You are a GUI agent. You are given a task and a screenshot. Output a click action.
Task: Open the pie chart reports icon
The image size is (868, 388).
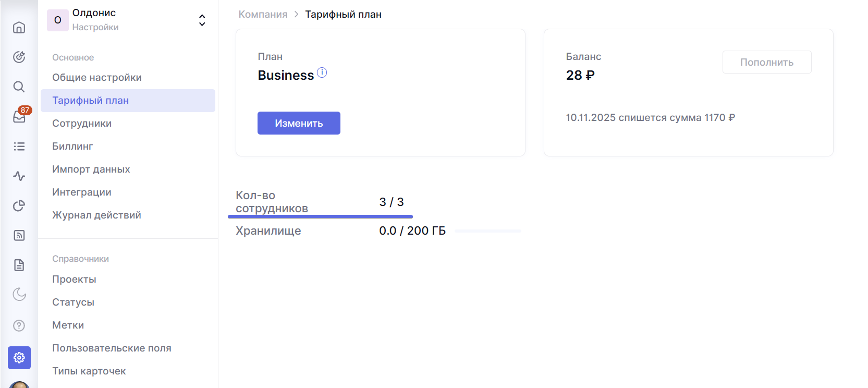click(19, 206)
